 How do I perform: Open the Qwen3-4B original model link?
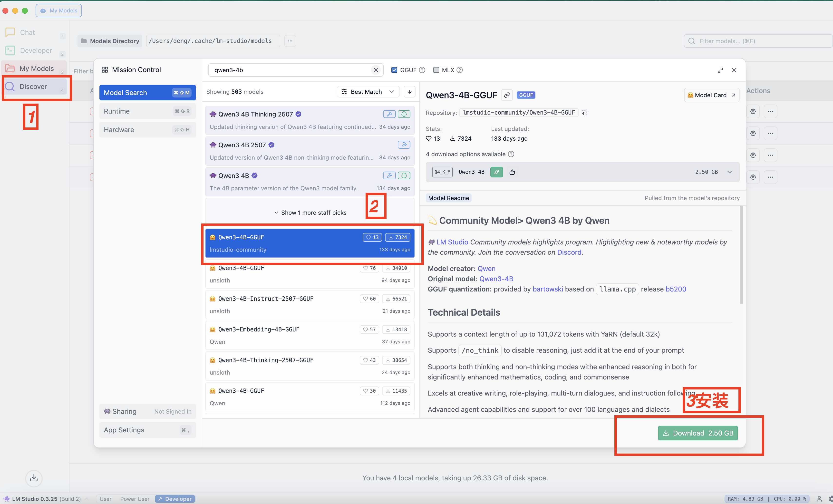[496, 279]
